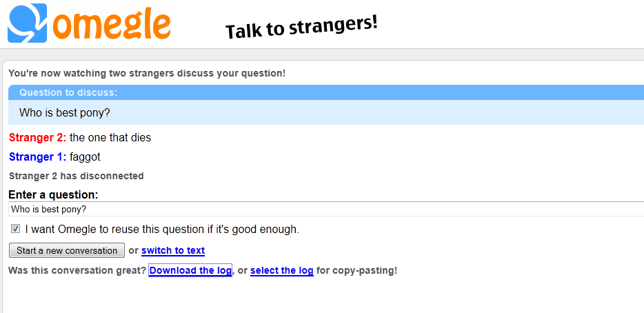Uncheck the reuse question checkbox

[x=15, y=228]
